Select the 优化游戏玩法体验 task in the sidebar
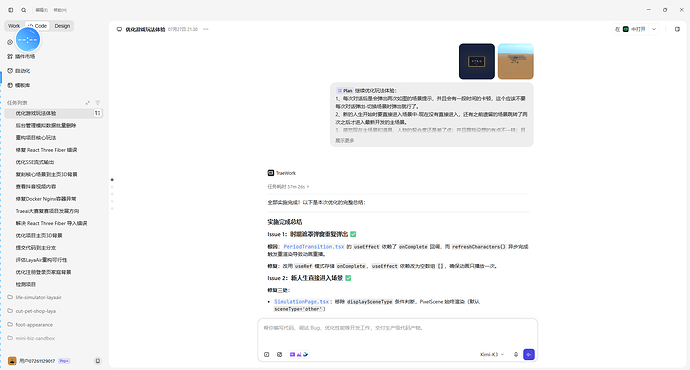This screenshot has width=690, height=370. click(x=53, y=113)
